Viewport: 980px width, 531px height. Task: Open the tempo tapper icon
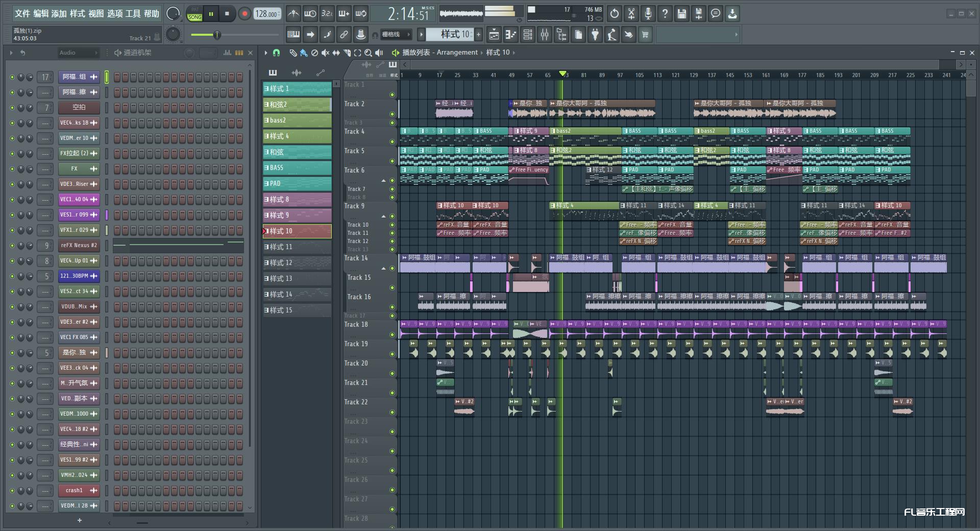[612, 35]
